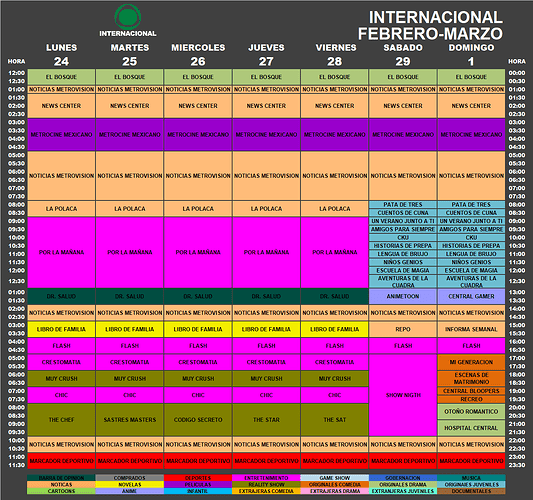Click POR LA MAÑANA in the LUNES column
This screenshot has height=500, width=533.
tap(62, 252)
